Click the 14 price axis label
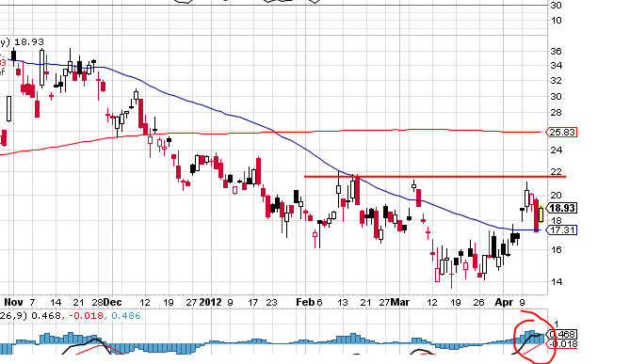This screenshot has height=364, width=630. tap(556, 282)
